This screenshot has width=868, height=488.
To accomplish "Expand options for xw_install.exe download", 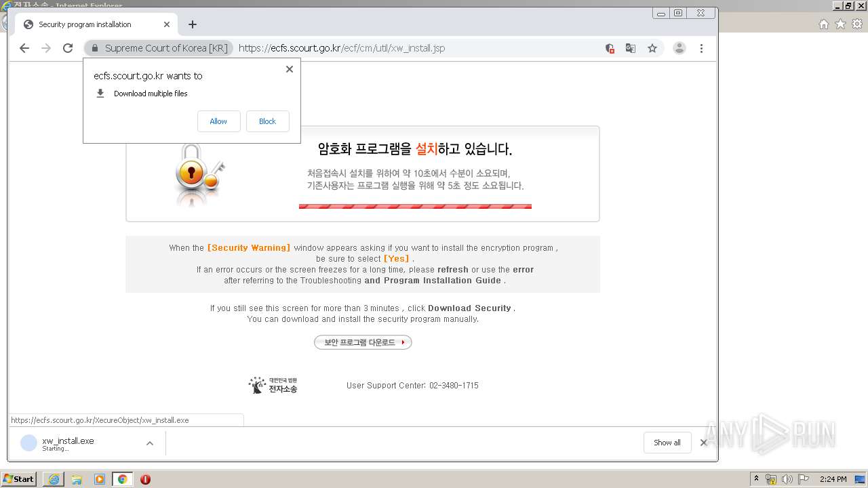I will (150, 443).
